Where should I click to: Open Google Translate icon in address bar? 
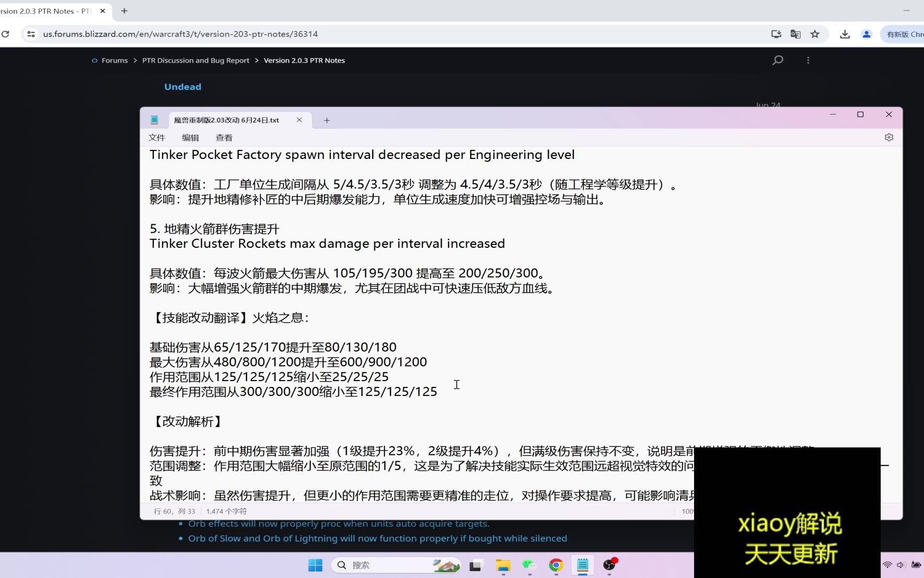[795, 34]
